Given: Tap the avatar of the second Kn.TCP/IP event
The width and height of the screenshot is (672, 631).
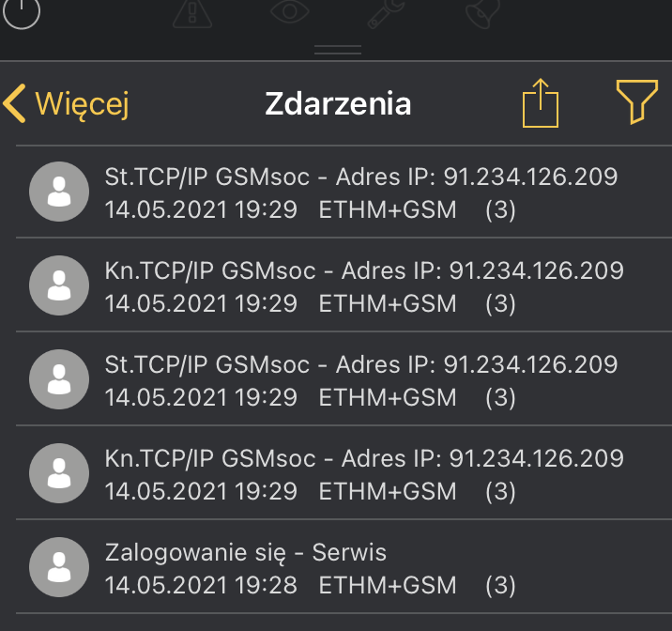Looking at the screenshot, I should click(59, 473).
